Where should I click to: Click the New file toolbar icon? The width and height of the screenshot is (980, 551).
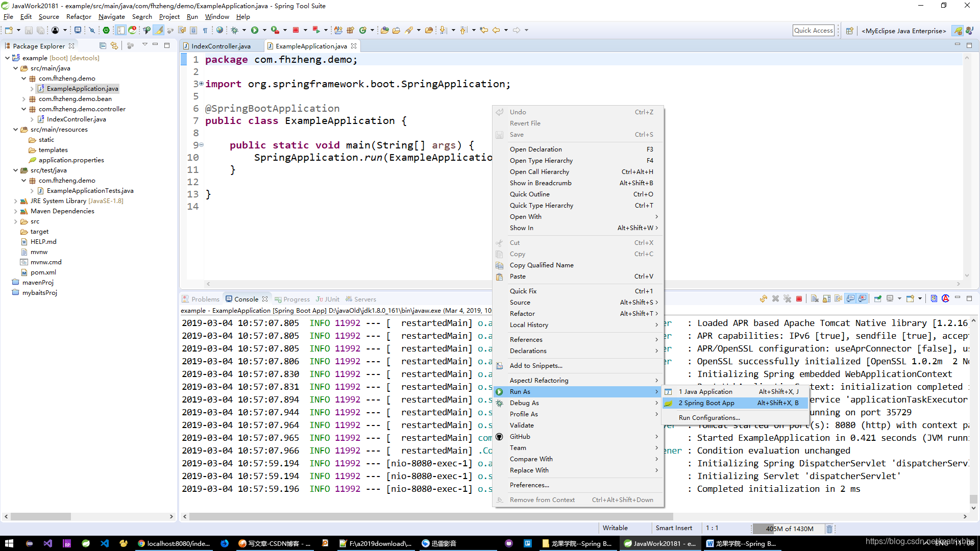[9, 30]
